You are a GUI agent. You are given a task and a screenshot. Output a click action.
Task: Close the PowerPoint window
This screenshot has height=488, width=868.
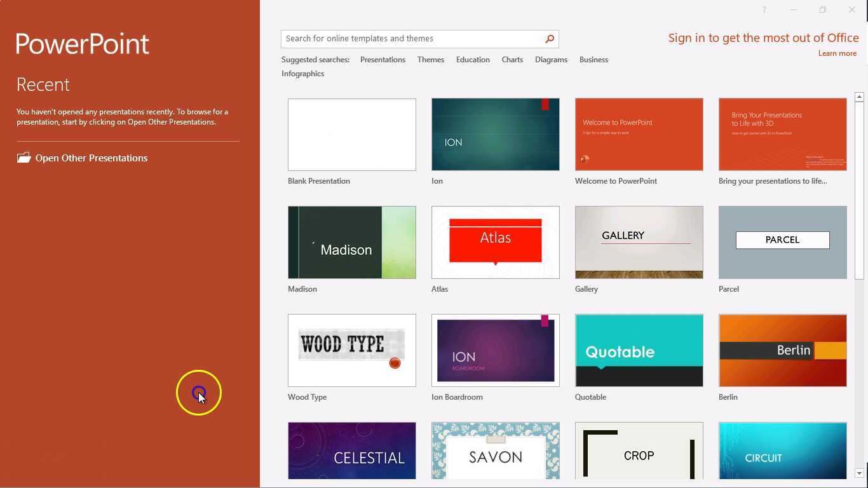click(852, 10)
